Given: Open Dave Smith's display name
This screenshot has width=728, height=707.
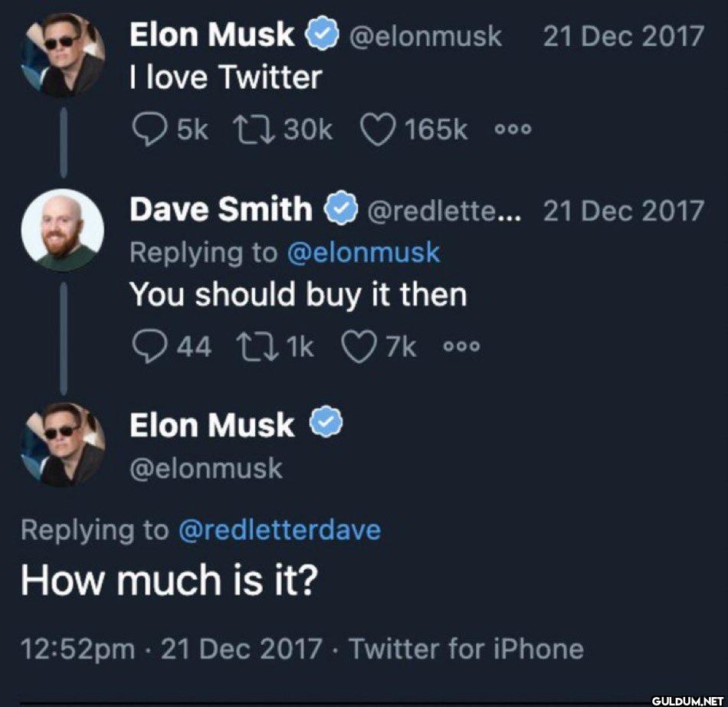Looking at the screenshot, I should pyautogui.click(x=221, y=209).
